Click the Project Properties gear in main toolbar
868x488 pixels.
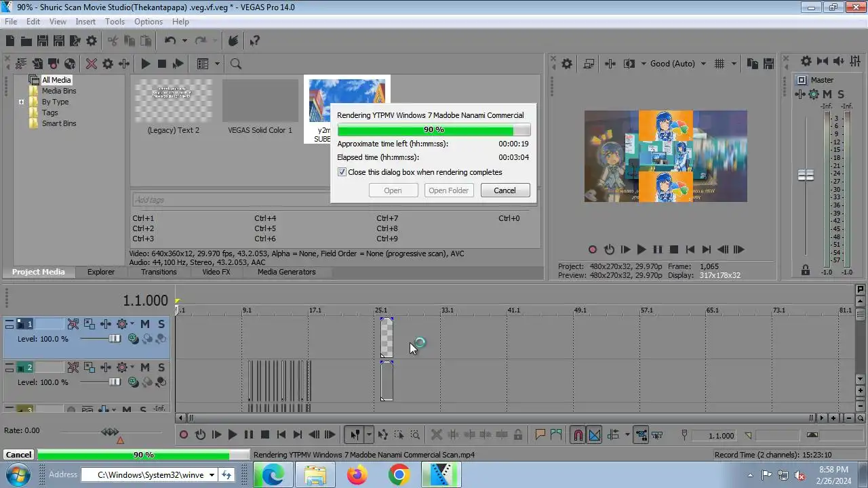click(92, 41)
